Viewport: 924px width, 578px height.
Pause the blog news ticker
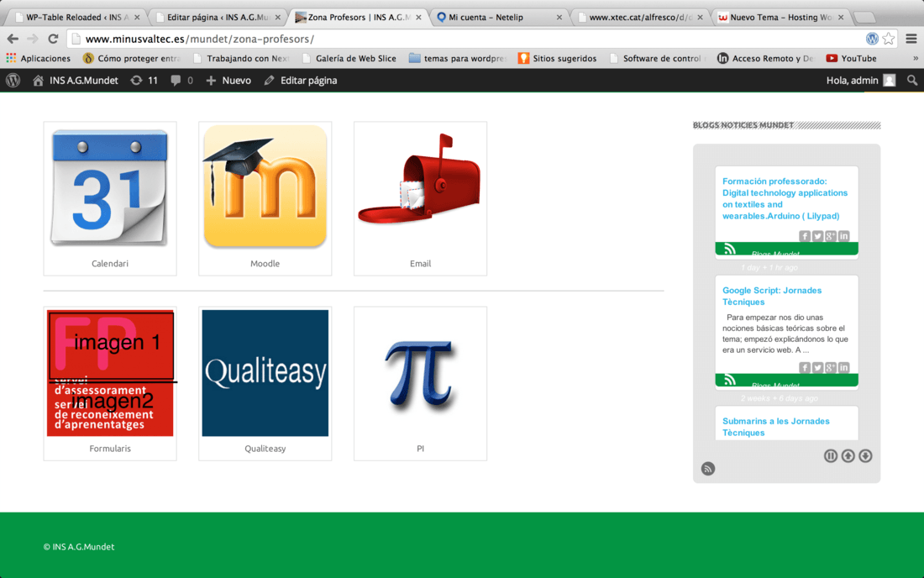click(x=830, y=456)
